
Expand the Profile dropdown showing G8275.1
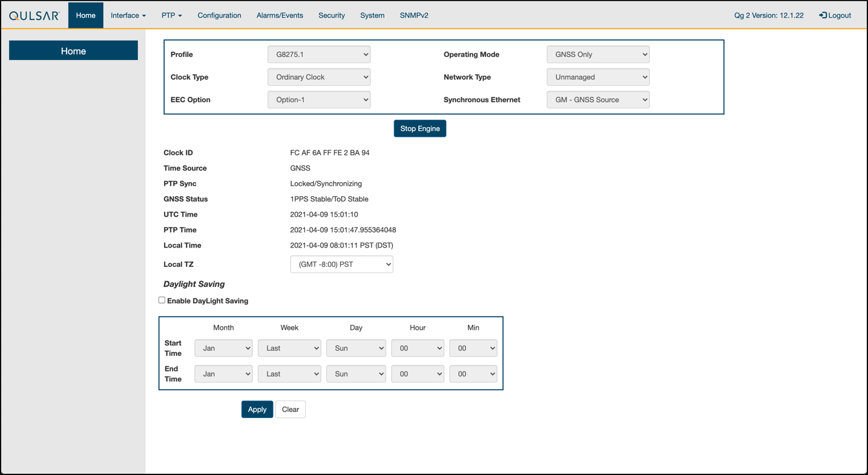point(319,54)
